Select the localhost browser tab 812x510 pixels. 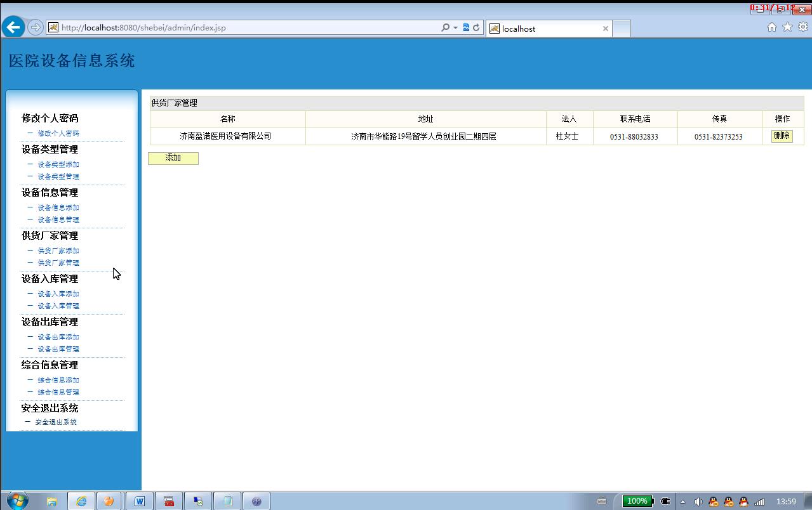(x=549, y=29)
